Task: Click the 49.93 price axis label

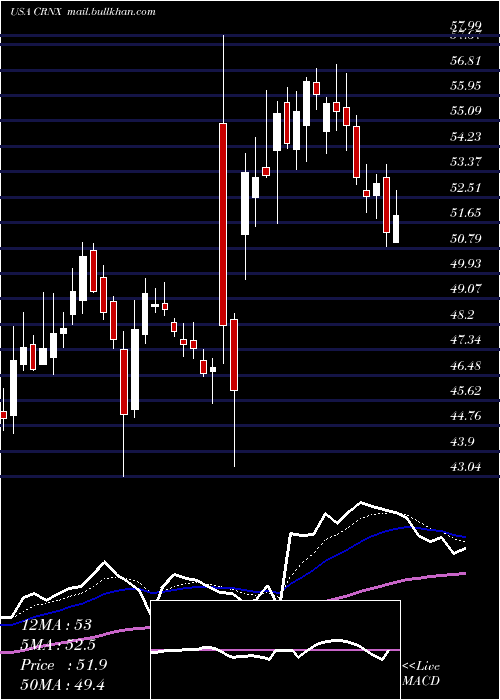Action: point(466,263)
